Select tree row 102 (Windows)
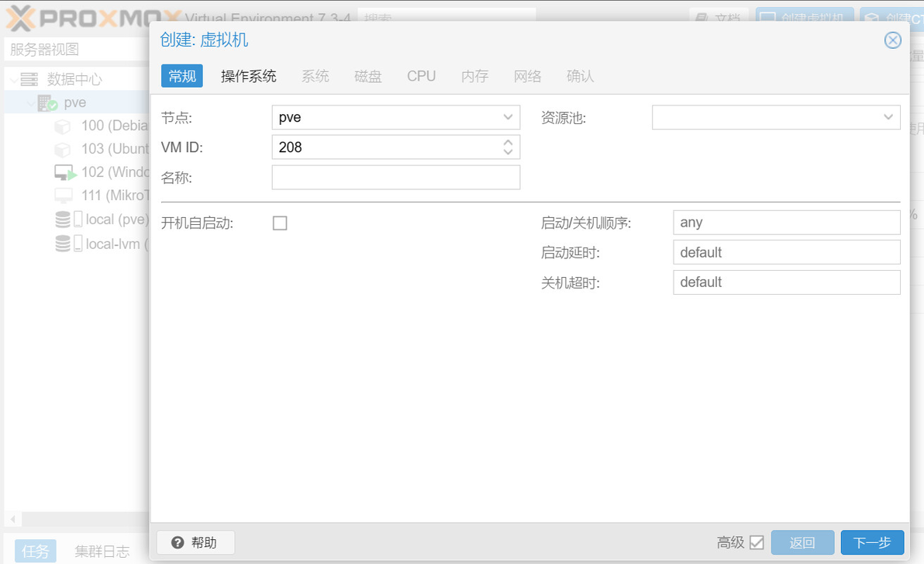Screen dimensions: 924x564 [77, 172]
